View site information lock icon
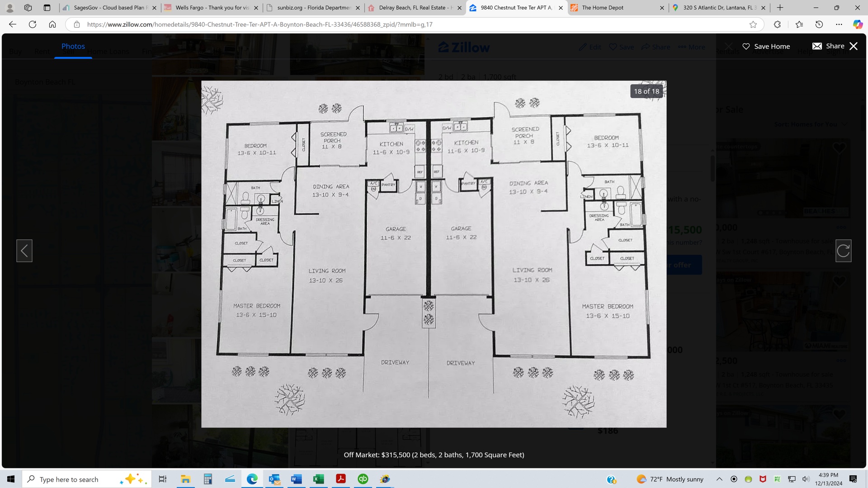This screenshot has width=868, height=488. [77, 24]
